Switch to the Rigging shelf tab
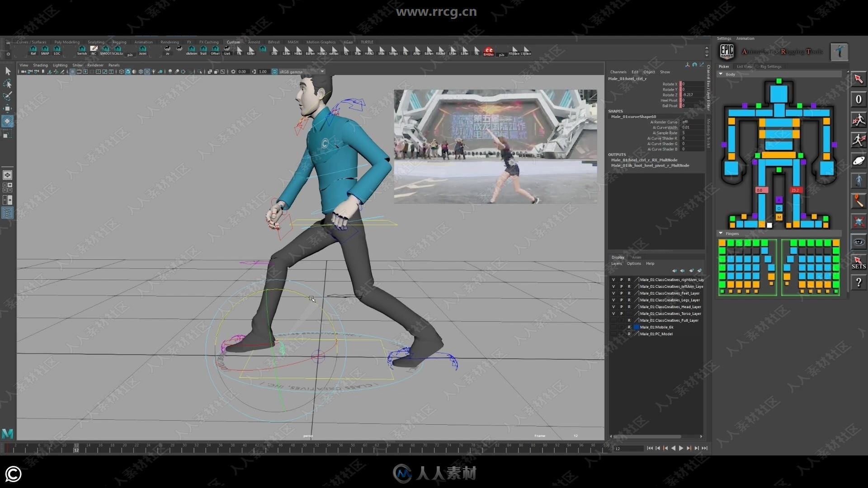The image size is (868, 488). pyautogui.click(x=119, y=42)
